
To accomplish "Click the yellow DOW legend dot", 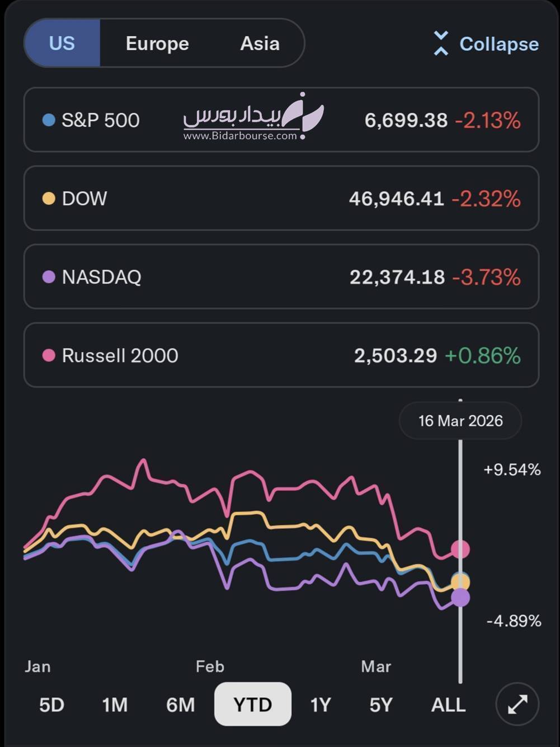I will (49, 198).
